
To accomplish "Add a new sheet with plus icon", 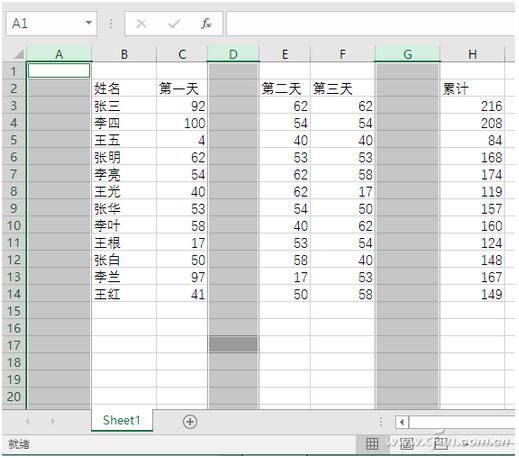I will (x=190, y=422).
